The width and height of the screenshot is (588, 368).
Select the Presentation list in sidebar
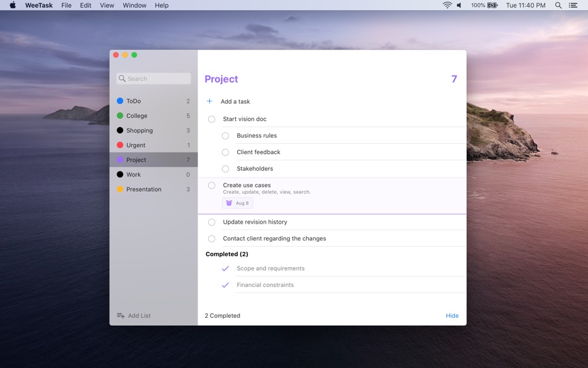153,189
